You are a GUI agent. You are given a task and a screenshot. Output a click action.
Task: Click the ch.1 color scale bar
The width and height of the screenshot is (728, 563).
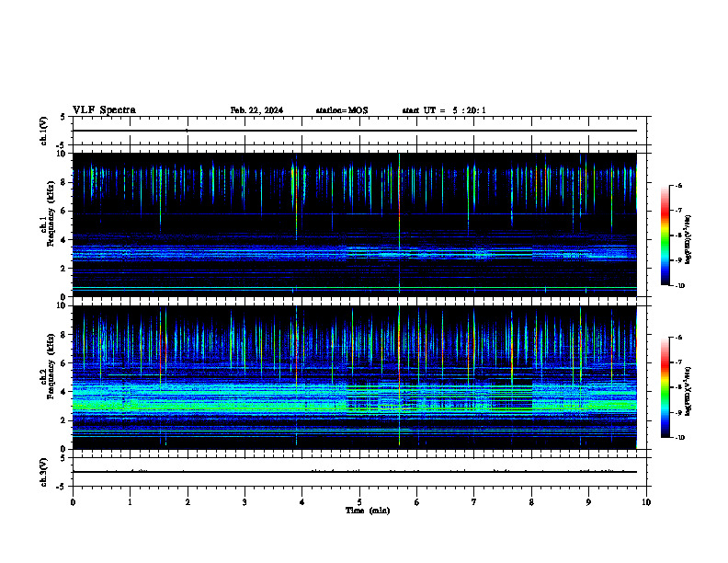pyautogui.click(x=665, y=236)
